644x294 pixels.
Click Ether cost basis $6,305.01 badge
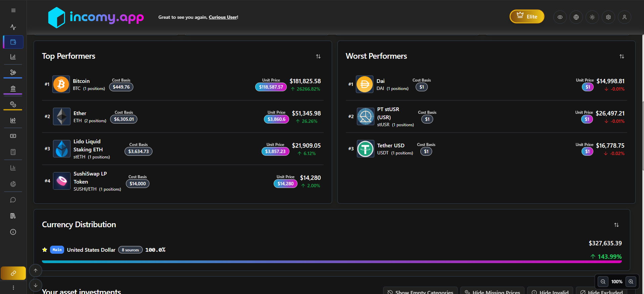pos(124,119)
